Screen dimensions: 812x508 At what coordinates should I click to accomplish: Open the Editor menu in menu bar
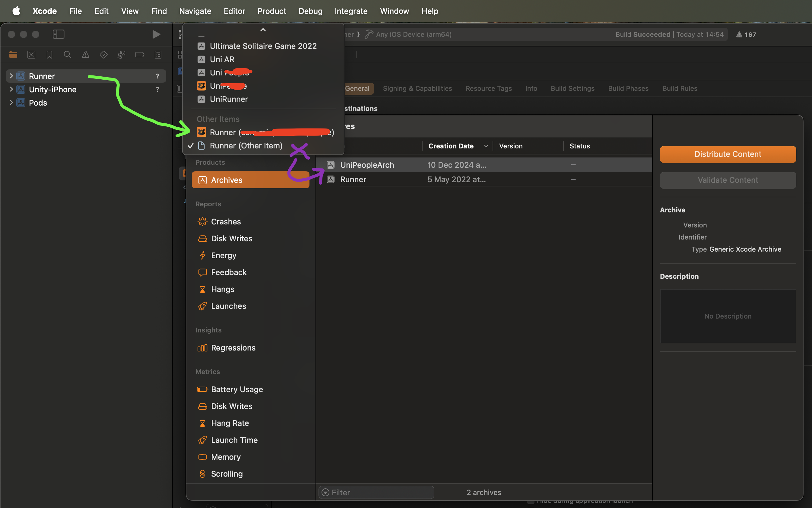pyautogui.click(x=234, y=11)
